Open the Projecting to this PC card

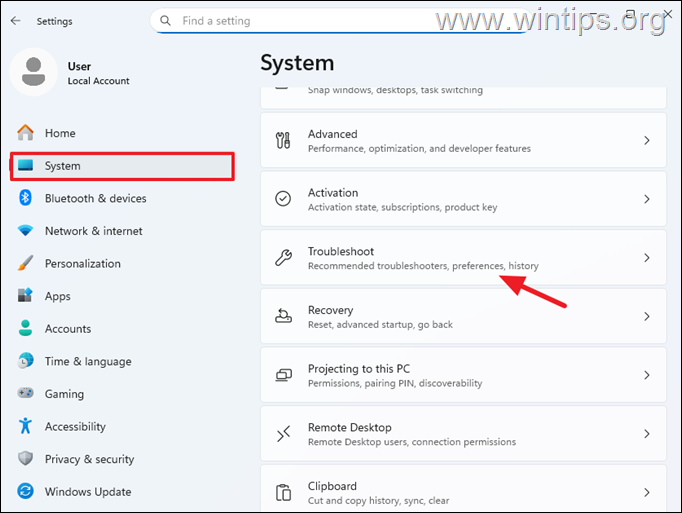(x=463, y=375)
